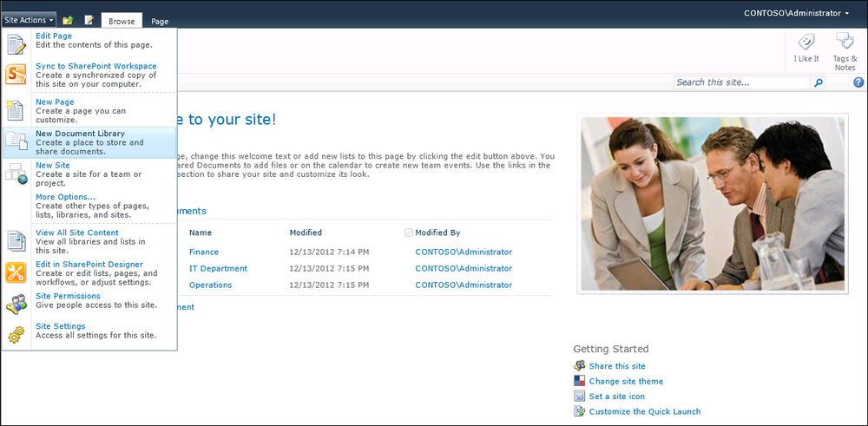
Task: Click the Site Settings gears icon
Action: 16,335
